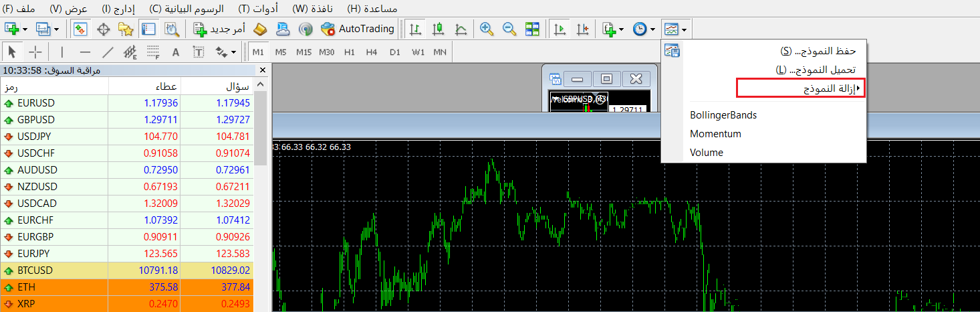Select the H4 timeframe button
980x312 pixels.
(372, 52)
